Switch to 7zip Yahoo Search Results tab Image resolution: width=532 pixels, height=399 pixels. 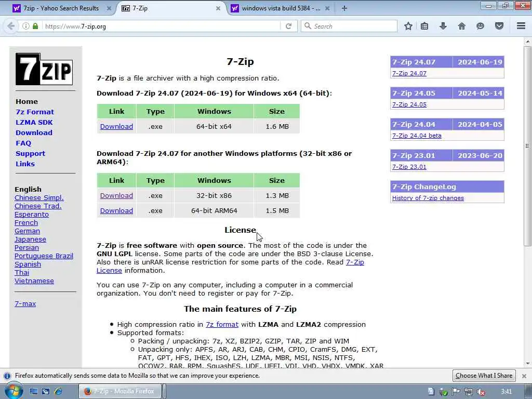[x=61, y=8]
